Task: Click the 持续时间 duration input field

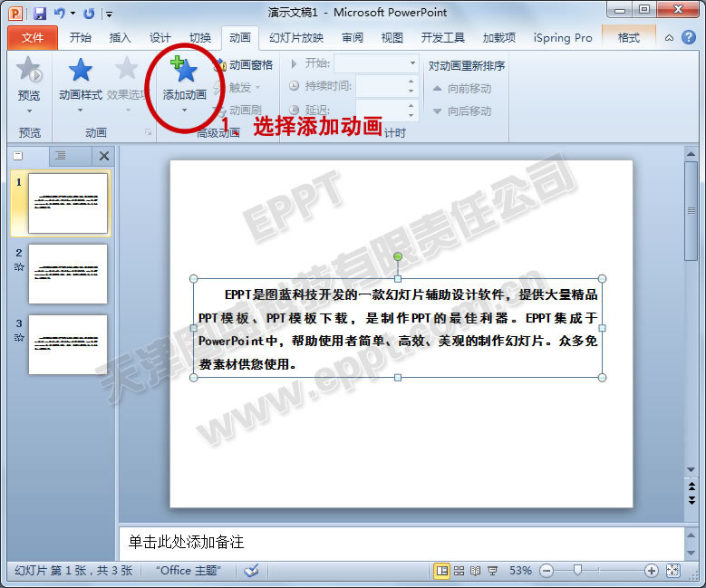Action: pyautogui.click(x=381, y=86)
